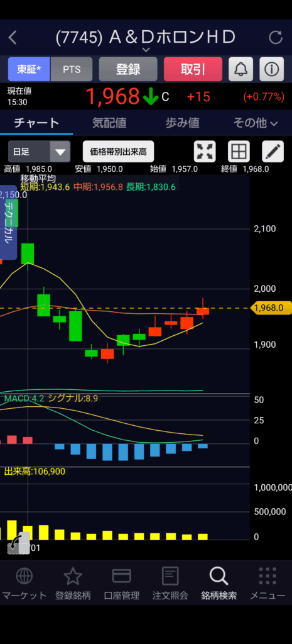Image resolution: width=292 pixels, height=644 pixels.
Task: Select the pencil drawing tool
Action: [x=273, y=152]
